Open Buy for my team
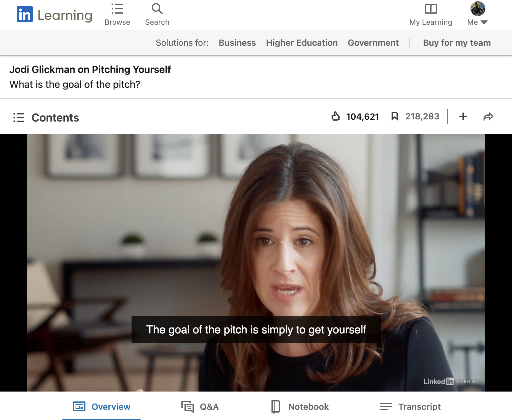 457,43
